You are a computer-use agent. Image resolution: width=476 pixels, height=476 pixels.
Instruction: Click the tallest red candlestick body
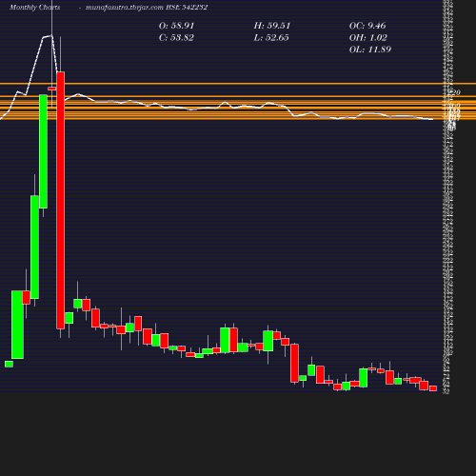61,200
